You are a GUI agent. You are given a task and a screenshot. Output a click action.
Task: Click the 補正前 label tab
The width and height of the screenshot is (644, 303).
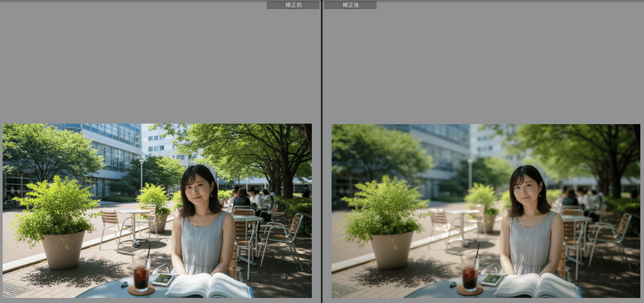(x=293, y=5)
